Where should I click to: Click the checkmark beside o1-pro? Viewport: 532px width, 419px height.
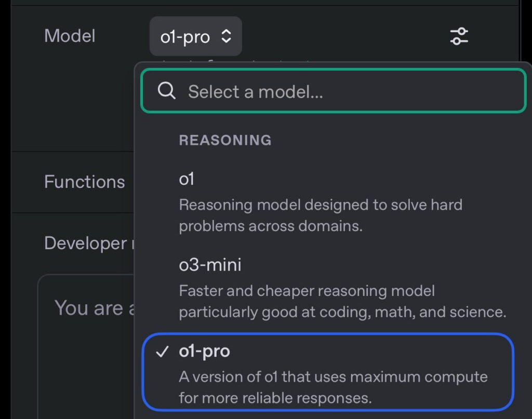click(x=162, y=352)
